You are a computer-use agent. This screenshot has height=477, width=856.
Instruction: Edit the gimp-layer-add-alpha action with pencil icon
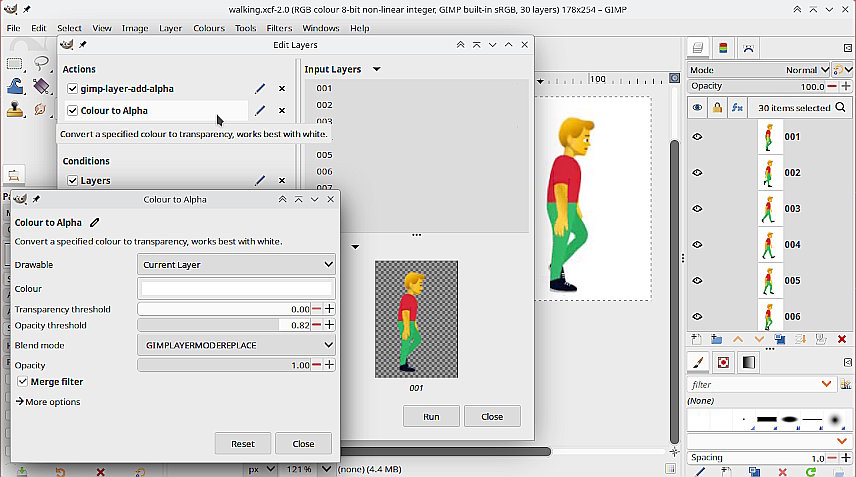(x=260, y=89)
